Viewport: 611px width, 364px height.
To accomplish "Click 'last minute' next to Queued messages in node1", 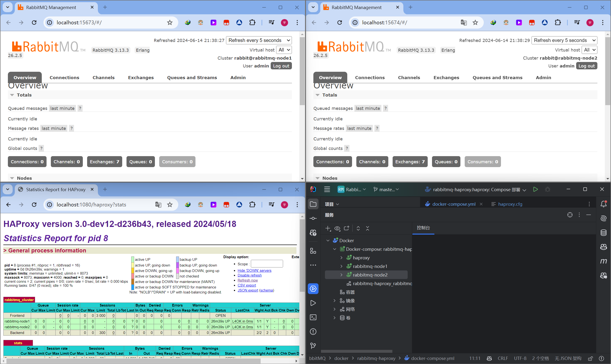I will point(62,108).
